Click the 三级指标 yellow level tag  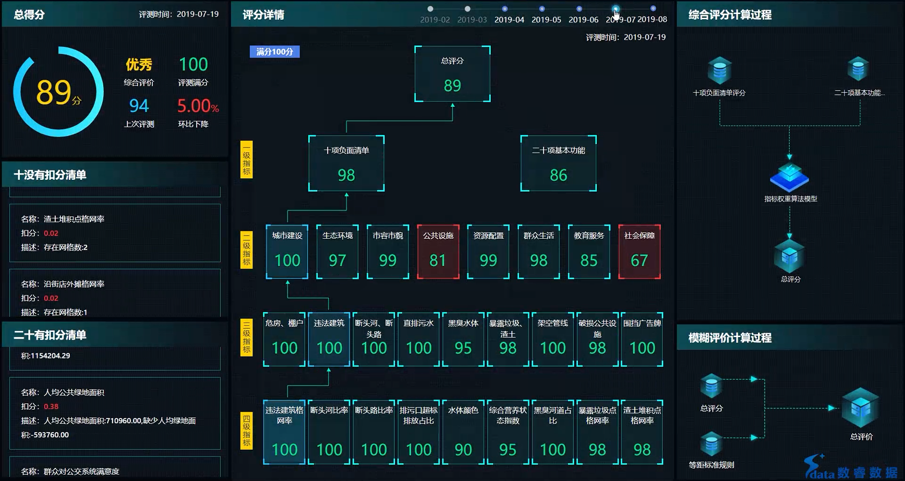tap(246, 338)
